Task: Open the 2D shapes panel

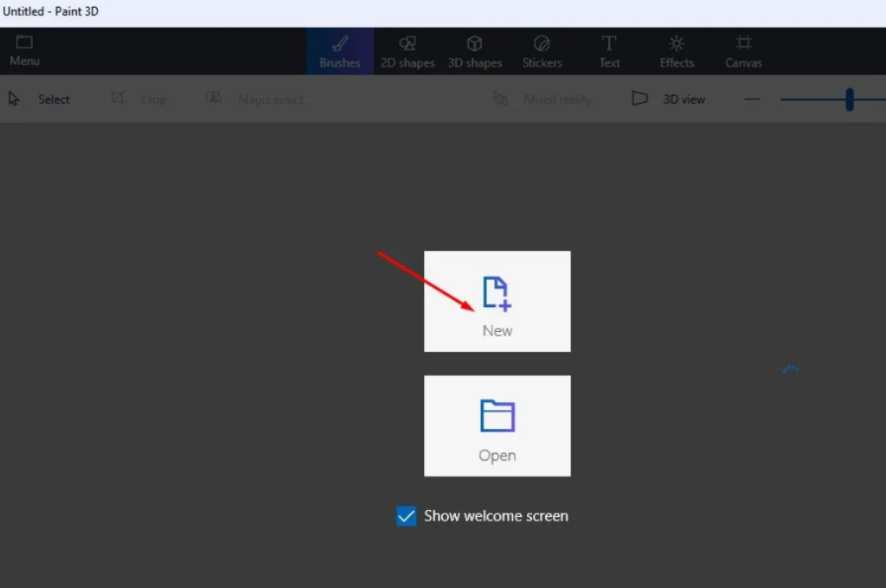Action: [408, 52]
